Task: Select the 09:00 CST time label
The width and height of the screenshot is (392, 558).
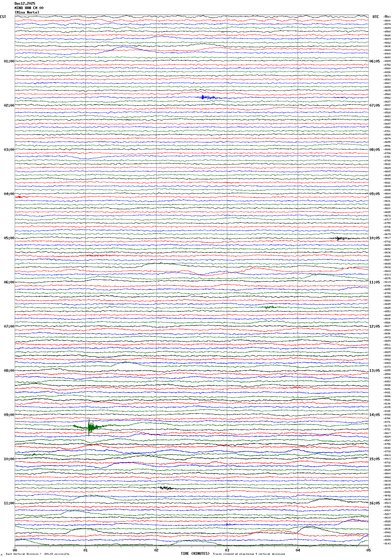Action: tap(9, 415)
